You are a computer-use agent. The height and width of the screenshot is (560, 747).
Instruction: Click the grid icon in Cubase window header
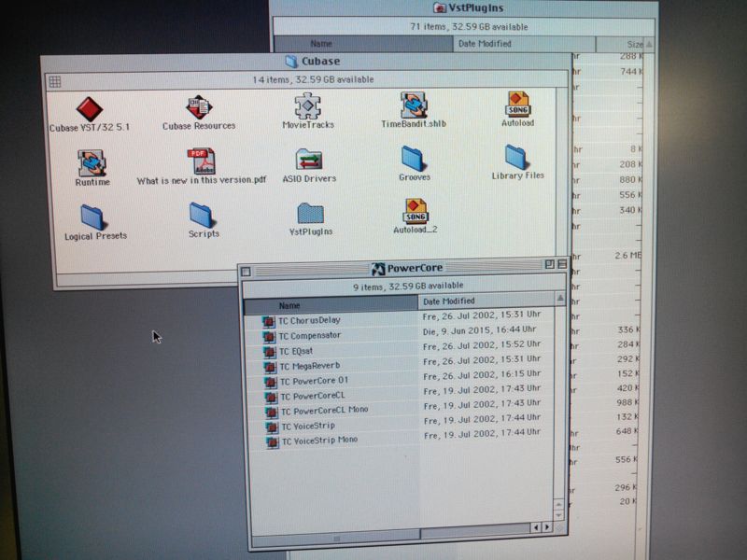[x=55, y=81]
